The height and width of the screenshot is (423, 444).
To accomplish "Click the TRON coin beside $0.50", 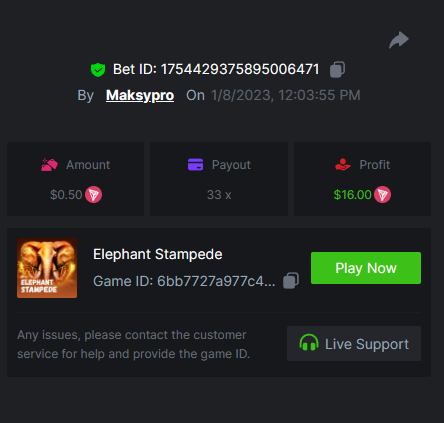I will pos(94,195).
